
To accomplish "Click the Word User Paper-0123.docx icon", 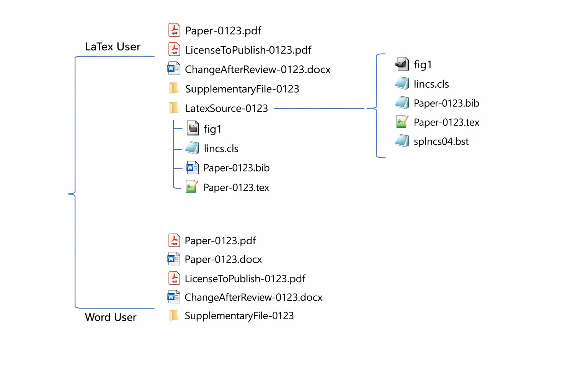I will 174,258.
